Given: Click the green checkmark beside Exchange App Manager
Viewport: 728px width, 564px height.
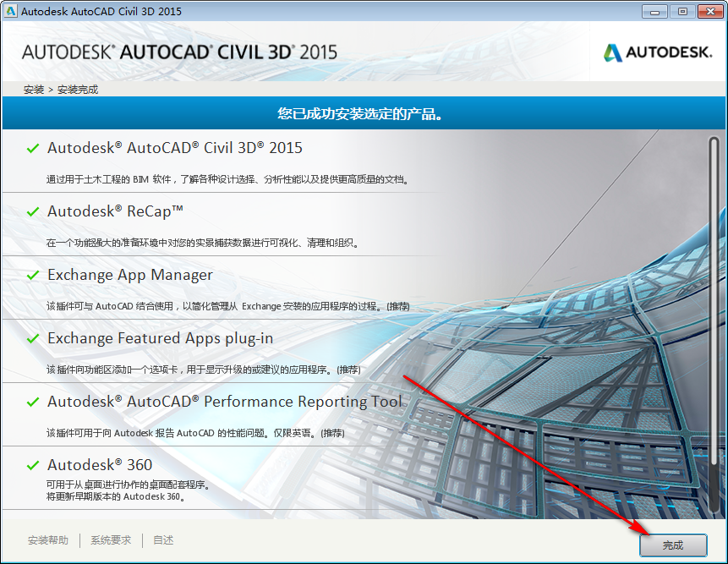Looking at the screenshot, I should 32,274.
